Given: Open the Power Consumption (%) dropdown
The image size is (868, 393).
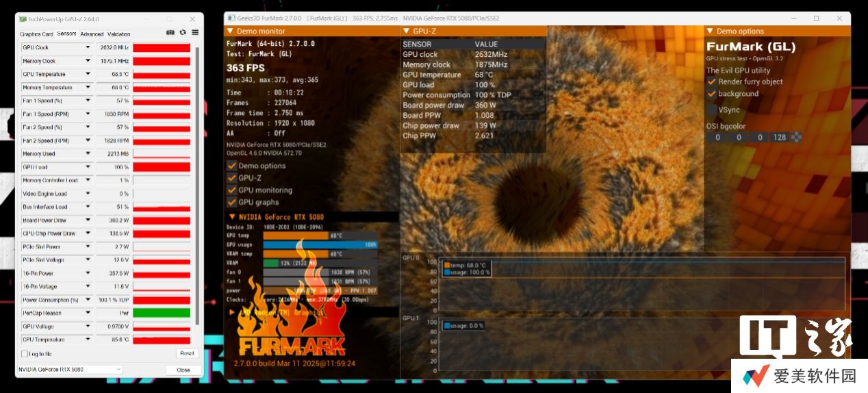Looking at the screenshot, I should point(88,300).
